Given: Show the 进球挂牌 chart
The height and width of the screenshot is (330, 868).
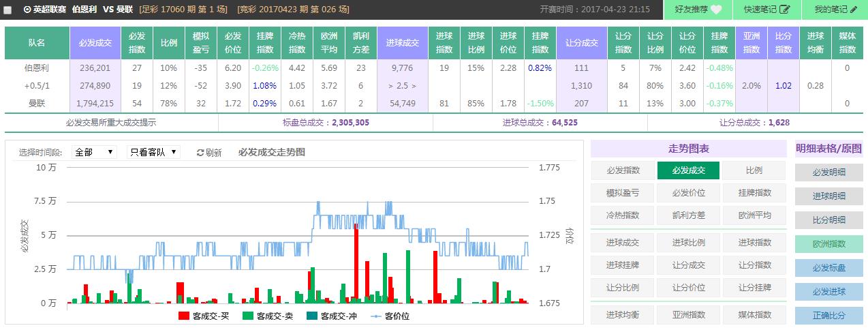Looking at the screenshot, I should [x=623, y=265].
